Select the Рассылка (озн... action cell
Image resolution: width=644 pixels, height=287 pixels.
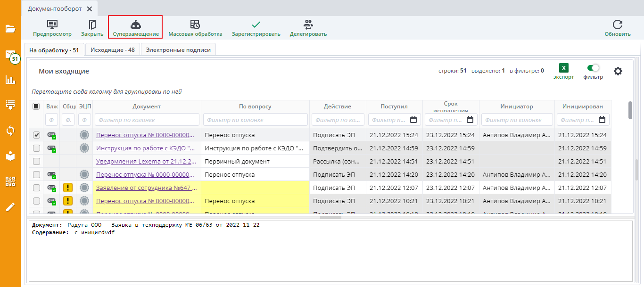[x=338, y=161]
